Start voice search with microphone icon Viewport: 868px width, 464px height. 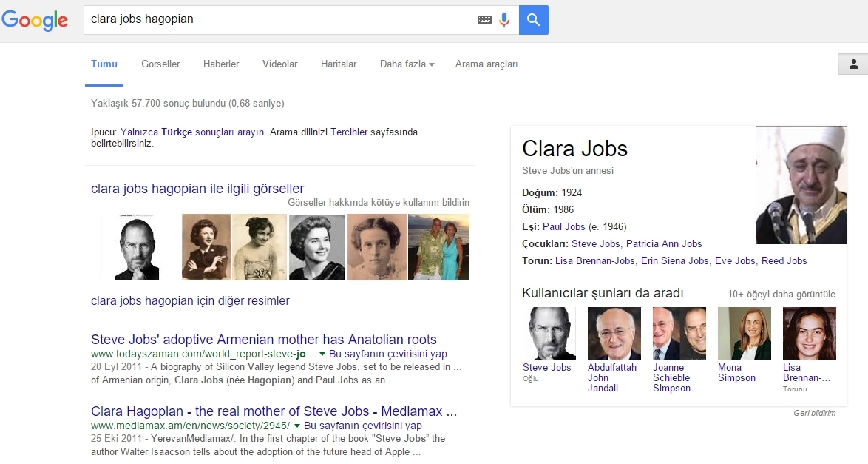click(x=503, y=20)
